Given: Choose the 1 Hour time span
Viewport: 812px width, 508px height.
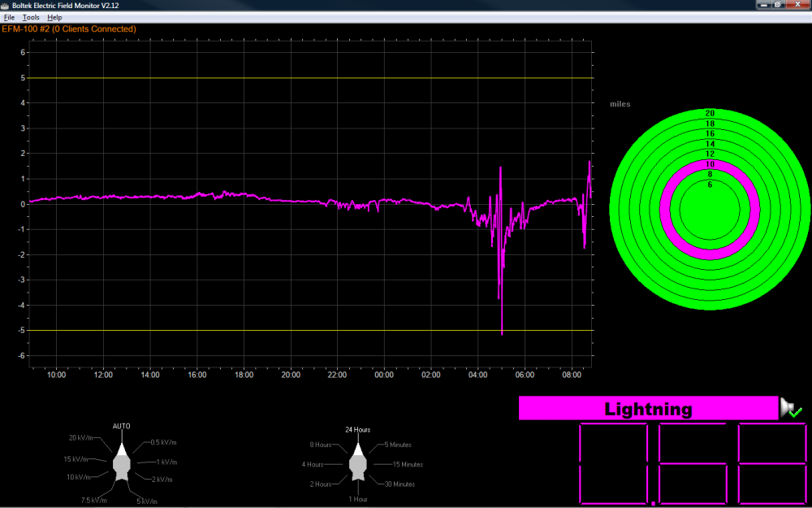Looking at the screenshot, I should click(x=358, y=499).
